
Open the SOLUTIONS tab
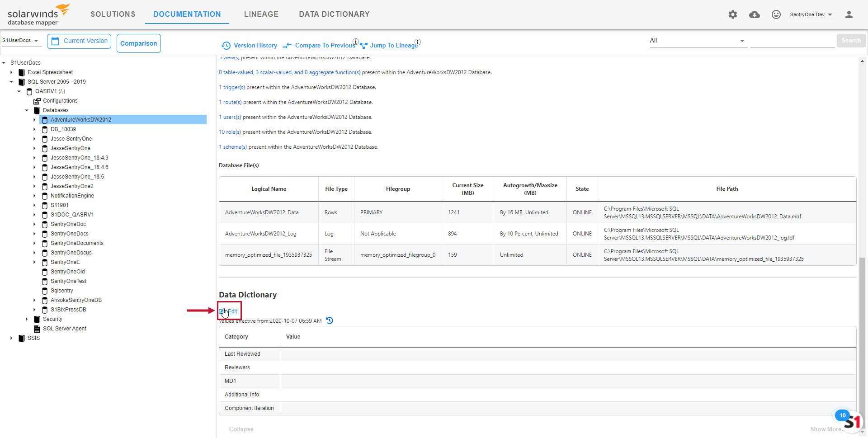tap(113, 14)
